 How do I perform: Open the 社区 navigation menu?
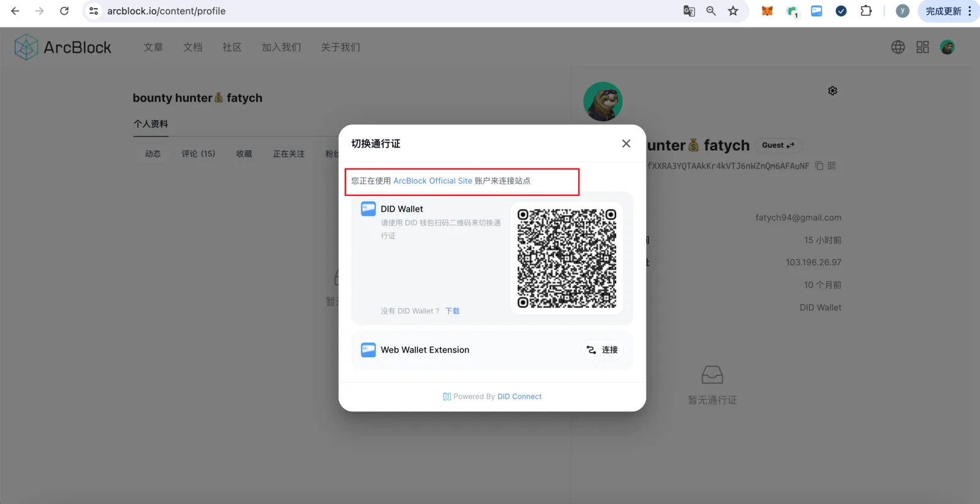232,47
